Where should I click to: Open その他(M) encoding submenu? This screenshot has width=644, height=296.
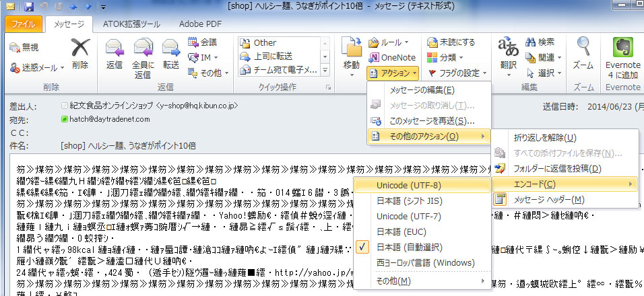(422, 281)
